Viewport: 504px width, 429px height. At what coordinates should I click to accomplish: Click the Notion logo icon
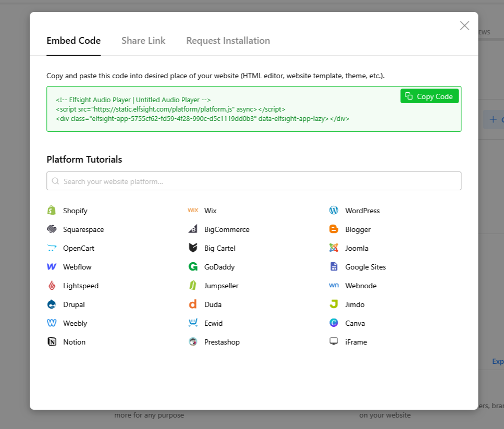(x=52, y=341)
